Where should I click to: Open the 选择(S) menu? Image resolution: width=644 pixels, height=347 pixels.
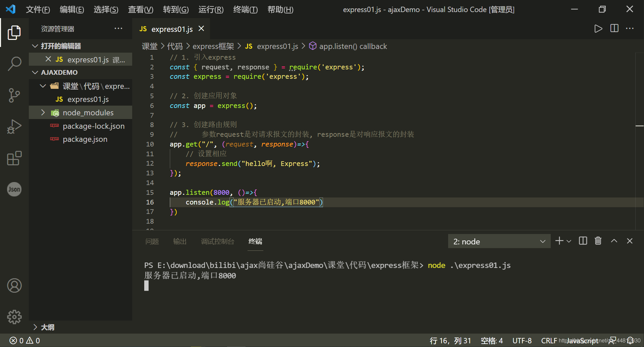[x=106, y=9]
